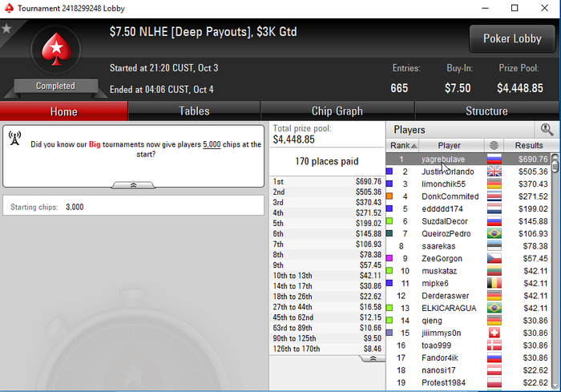Click the Poker Lobby button
This screenshot has width=561, height=392.
(x=512, y=38)
